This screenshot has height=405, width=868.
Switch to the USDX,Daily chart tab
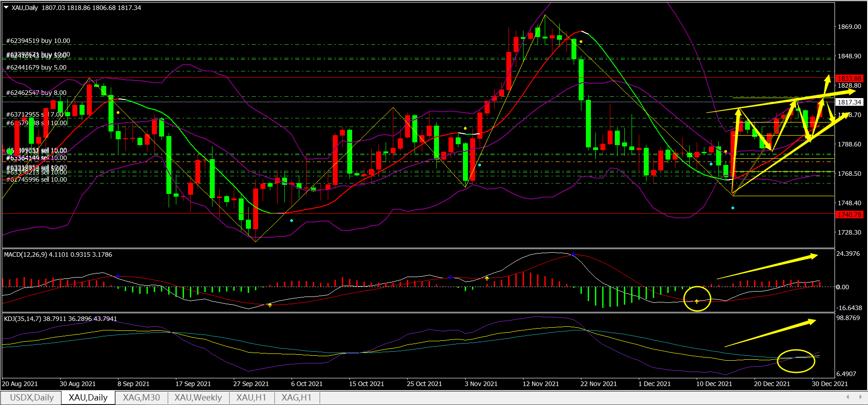click(32, 398)
